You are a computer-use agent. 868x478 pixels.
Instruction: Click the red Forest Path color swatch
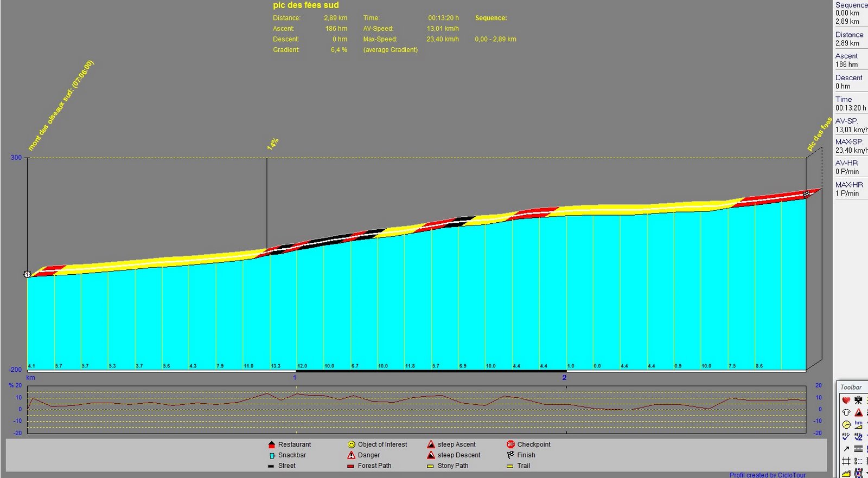click(x=350, y=466)
